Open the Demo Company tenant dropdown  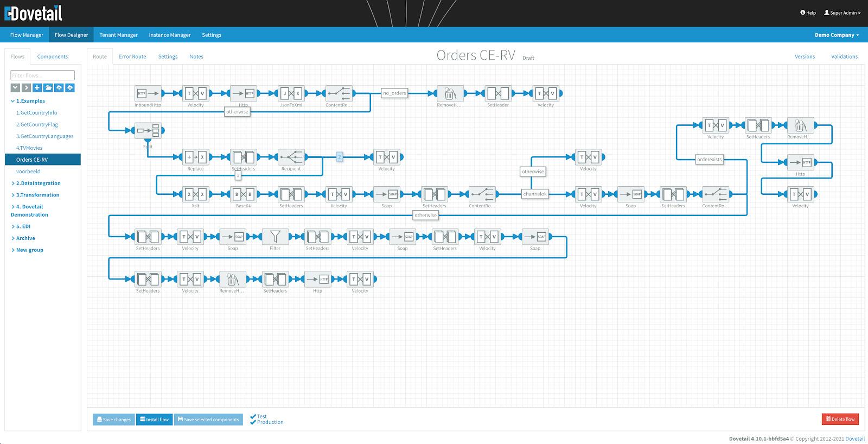837,35
